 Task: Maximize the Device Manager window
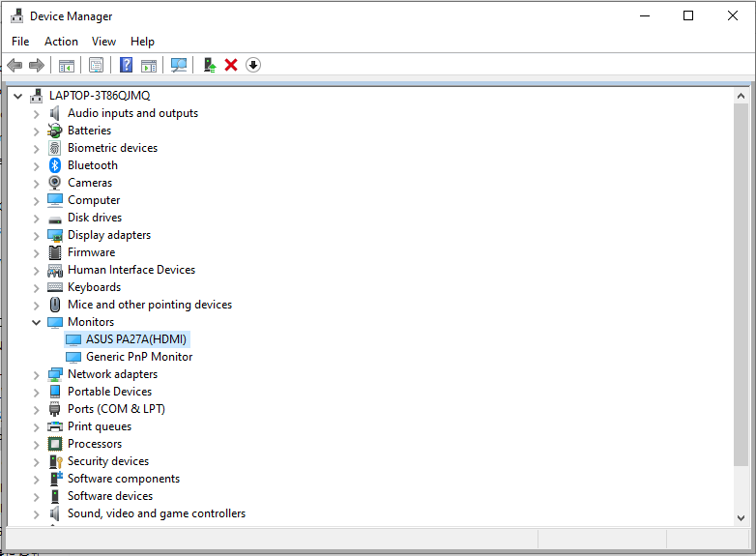tap(688, 15)
